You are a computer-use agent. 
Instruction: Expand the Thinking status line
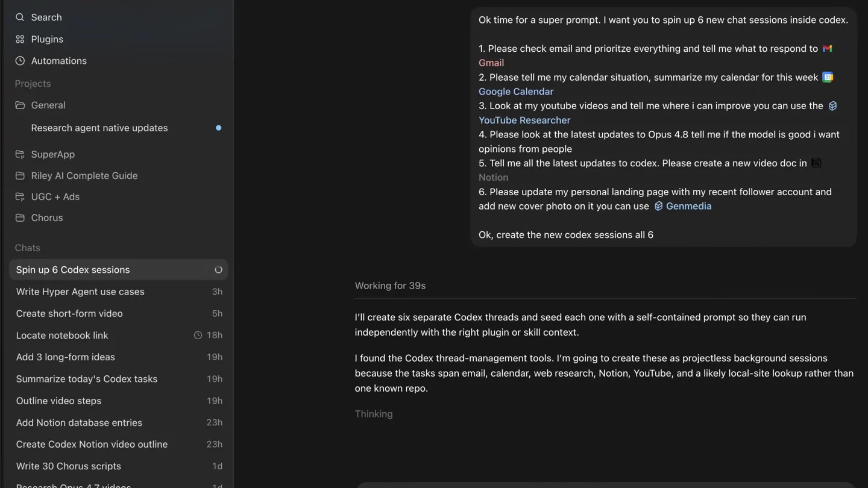click(x=374, y=414)
